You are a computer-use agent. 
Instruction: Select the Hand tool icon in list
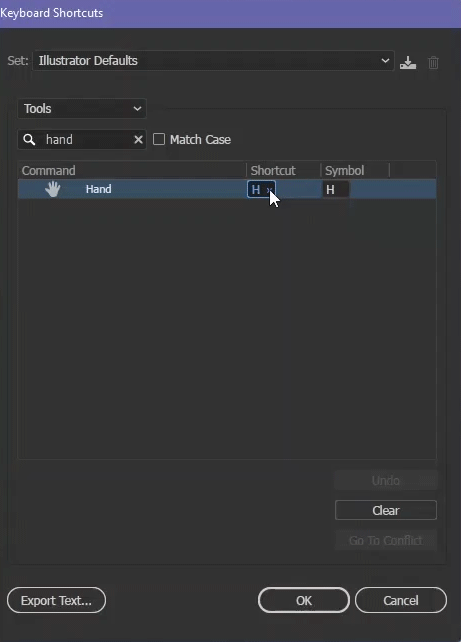(x=53, y=189)
